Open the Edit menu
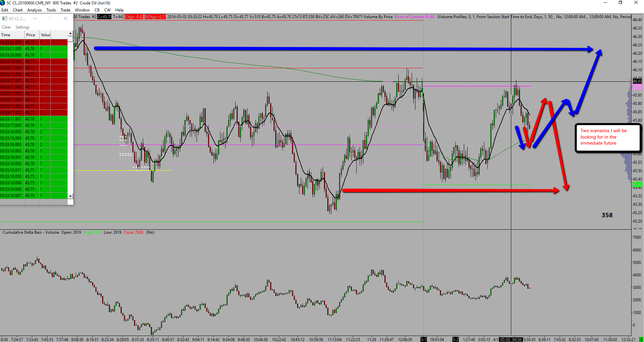Screen dimensions: 644x342 coord(5,10)
